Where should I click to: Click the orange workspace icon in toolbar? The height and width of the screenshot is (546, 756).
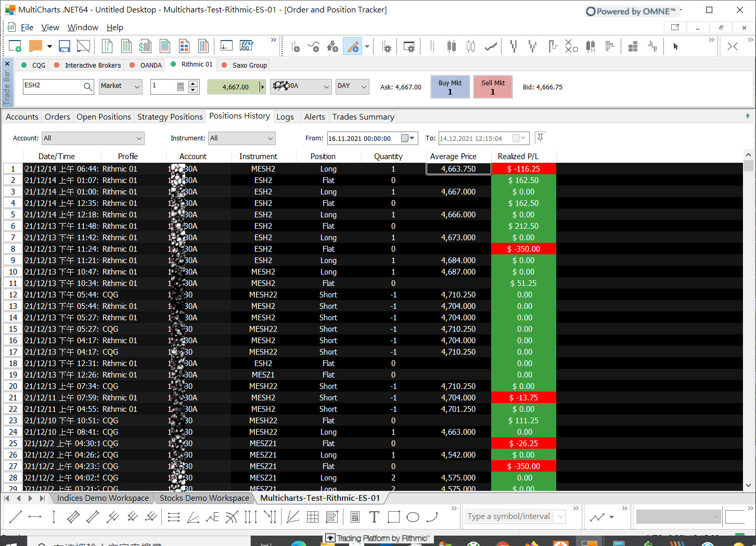(x=35, y=46)
